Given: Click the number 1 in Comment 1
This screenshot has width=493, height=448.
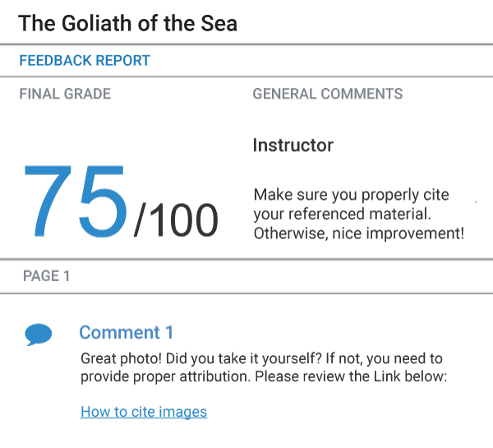Looking at the screenshot, I should coord(169,333).
